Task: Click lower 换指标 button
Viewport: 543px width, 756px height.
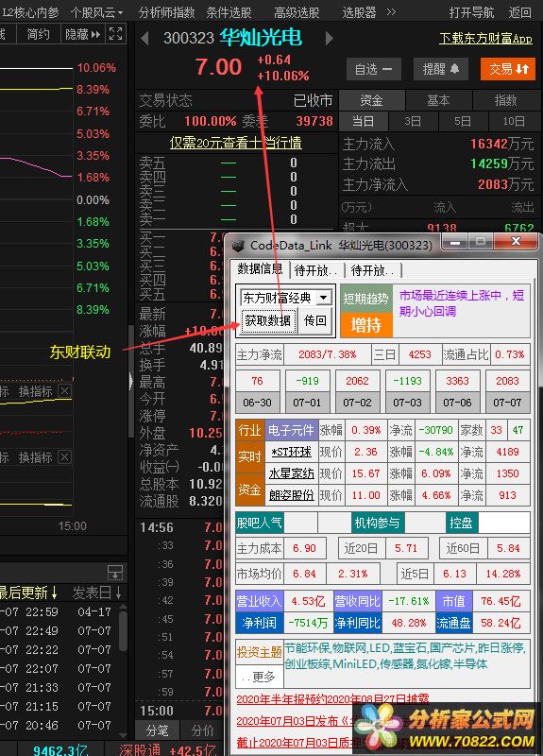Action: click(35, 456)
